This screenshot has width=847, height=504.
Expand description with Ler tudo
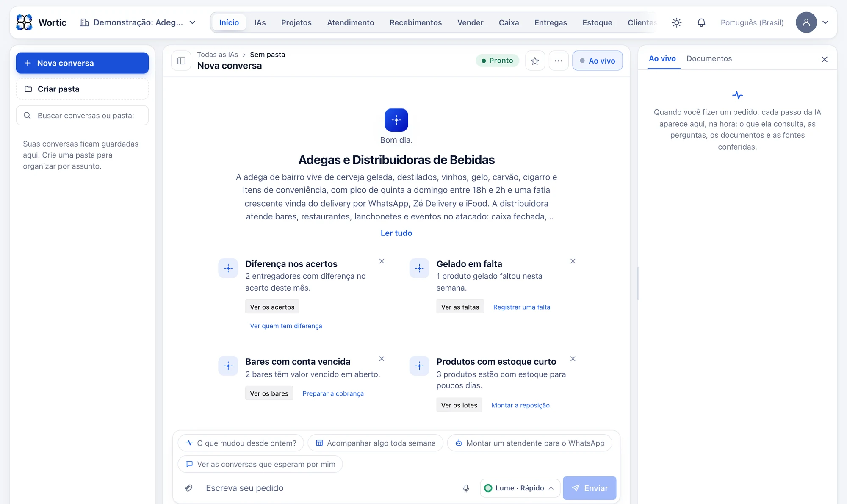396,233
